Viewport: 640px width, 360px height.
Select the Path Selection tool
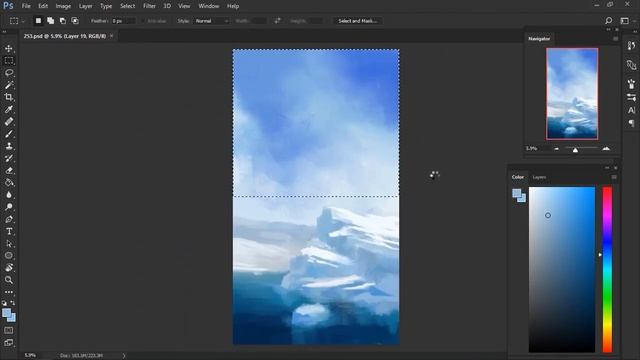(9, 244)
